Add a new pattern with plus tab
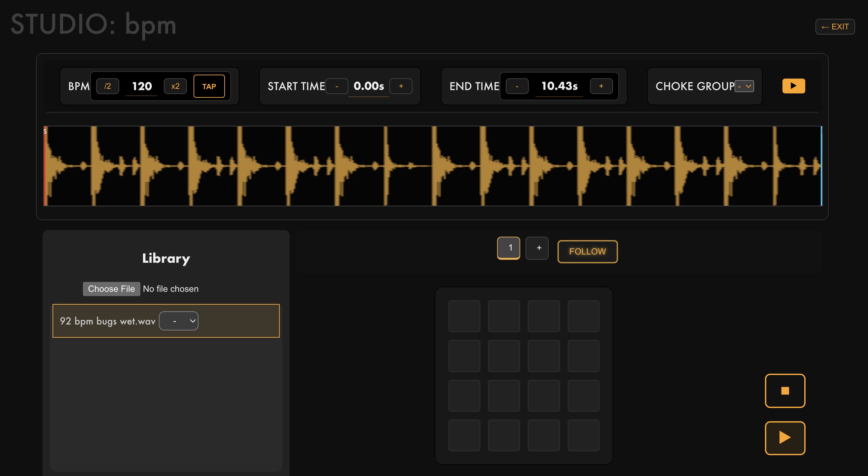 [537, 248]
